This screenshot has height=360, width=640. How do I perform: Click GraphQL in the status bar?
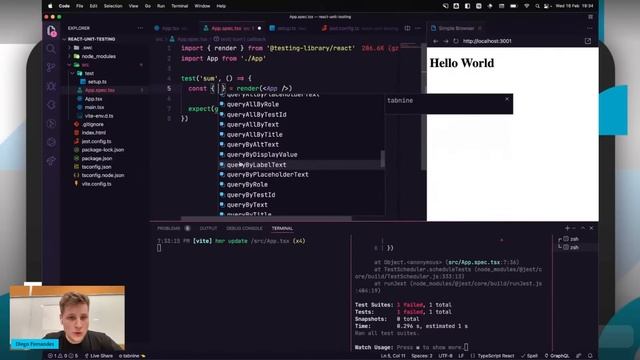pos(557,356)
